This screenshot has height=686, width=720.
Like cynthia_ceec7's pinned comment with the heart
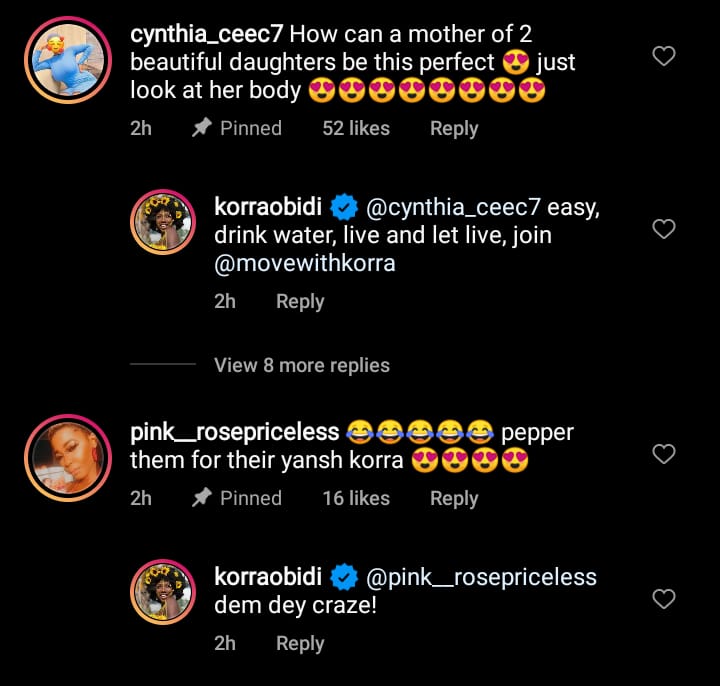point(664,57)
